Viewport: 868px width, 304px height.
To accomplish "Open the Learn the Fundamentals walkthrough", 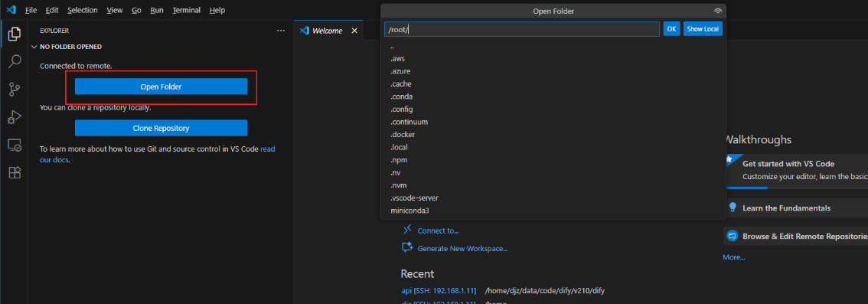I will click(x=796, y=208).
